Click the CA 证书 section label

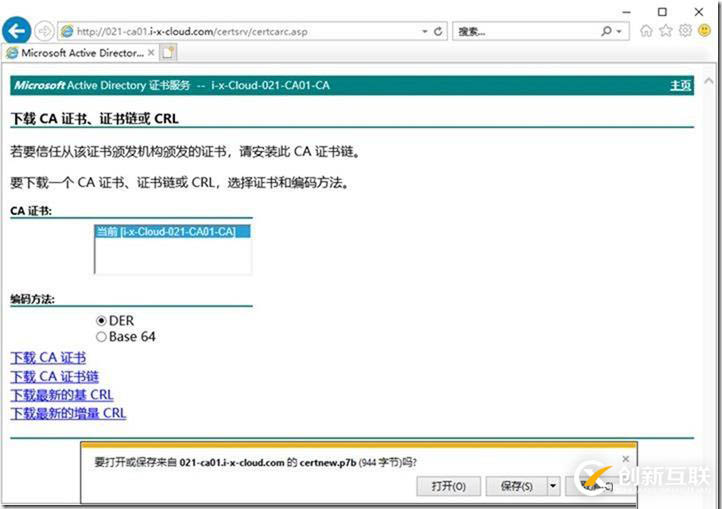(31, 211)
